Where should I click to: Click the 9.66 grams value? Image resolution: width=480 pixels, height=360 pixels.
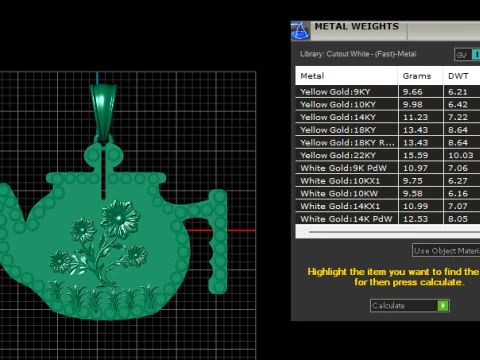pos(412,92)
